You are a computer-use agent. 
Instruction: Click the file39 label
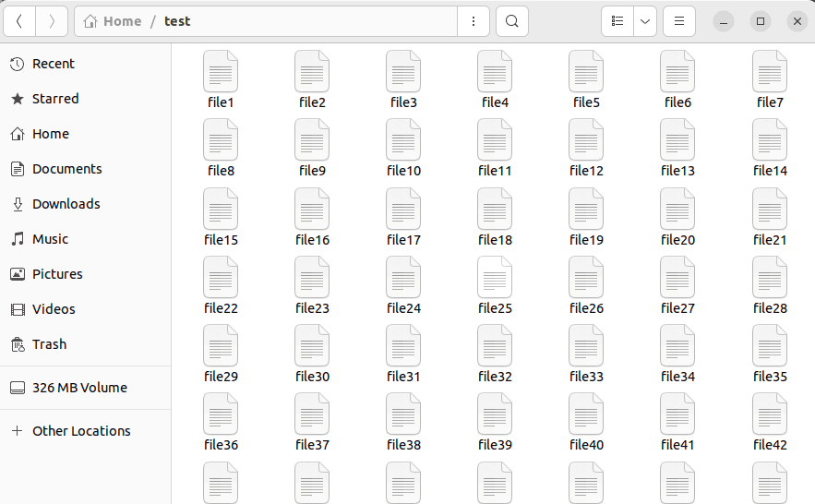click(x=496, y=445)
